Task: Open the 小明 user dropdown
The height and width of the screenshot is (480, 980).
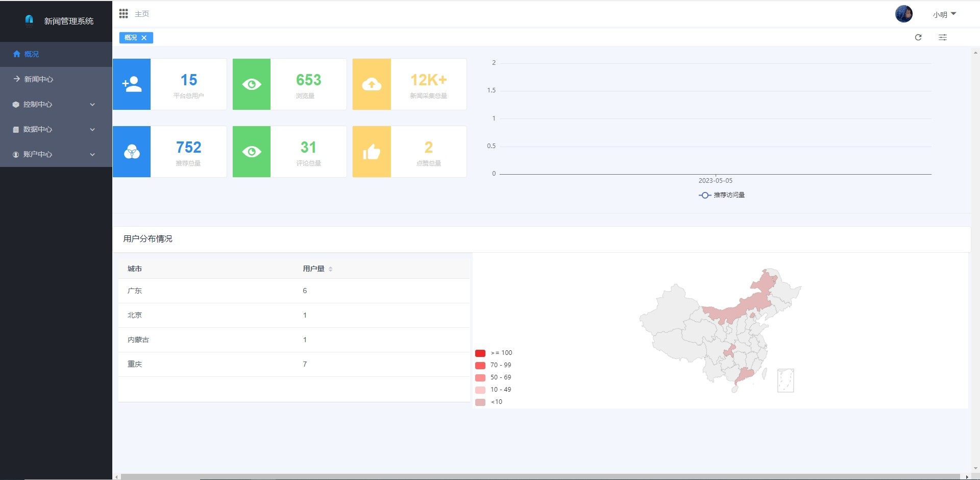Action: [944, 14]
